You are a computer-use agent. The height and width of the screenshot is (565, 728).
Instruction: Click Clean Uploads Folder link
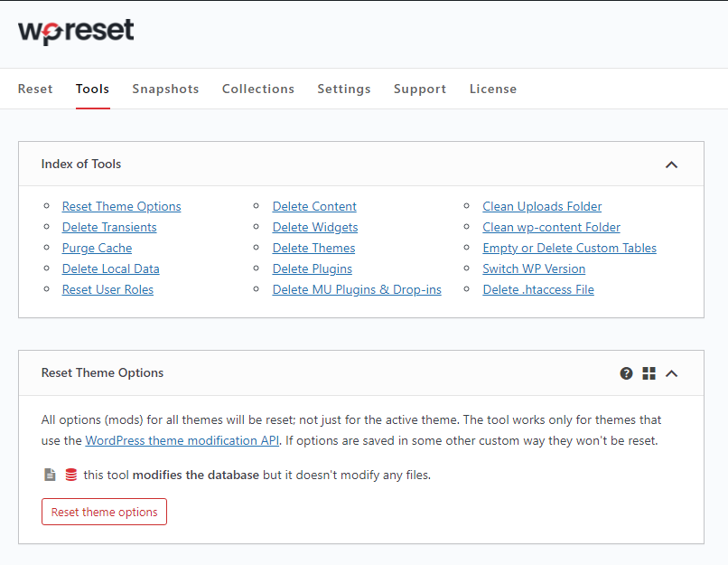541,206
